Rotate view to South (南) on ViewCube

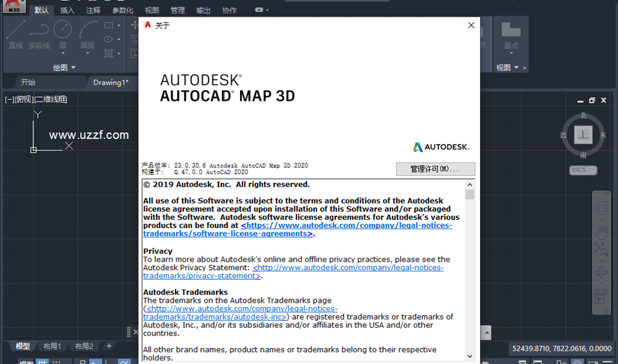pos(583,155)
